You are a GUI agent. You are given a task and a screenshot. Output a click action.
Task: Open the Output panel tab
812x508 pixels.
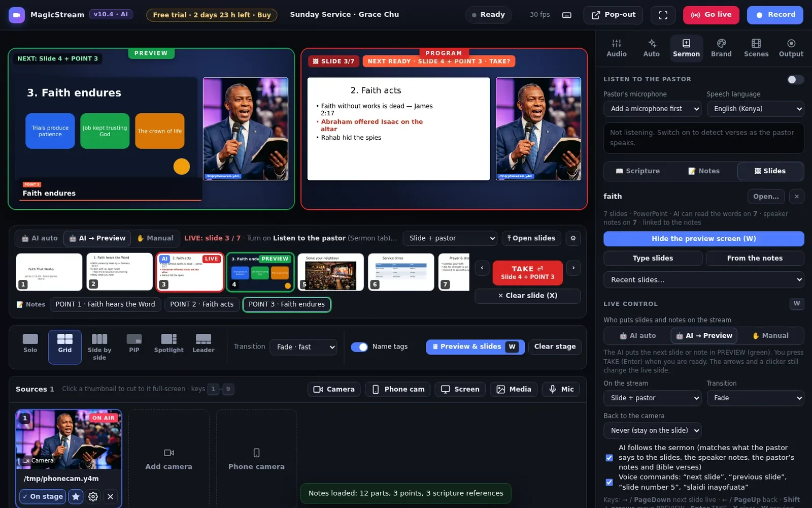point(791,48)
